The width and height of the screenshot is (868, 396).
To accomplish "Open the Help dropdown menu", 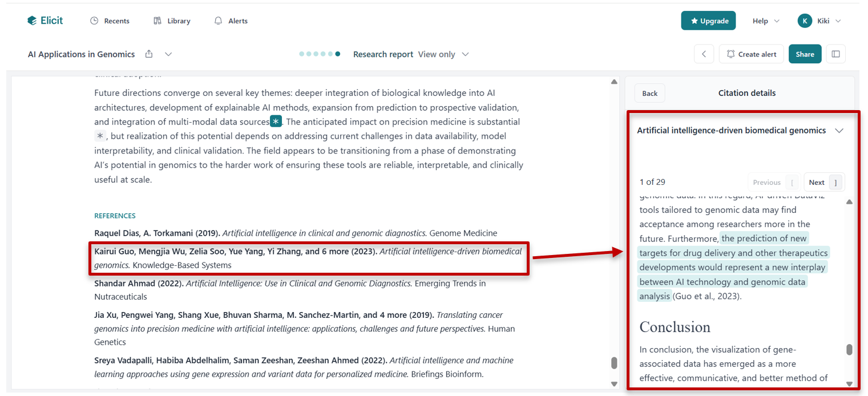I will (x=765, y=21).
